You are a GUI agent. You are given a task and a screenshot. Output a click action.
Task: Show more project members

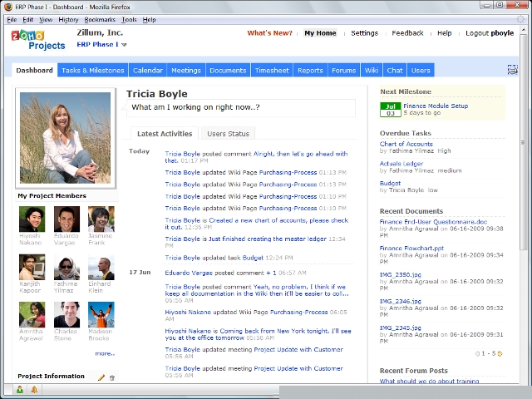coord(104,353)
